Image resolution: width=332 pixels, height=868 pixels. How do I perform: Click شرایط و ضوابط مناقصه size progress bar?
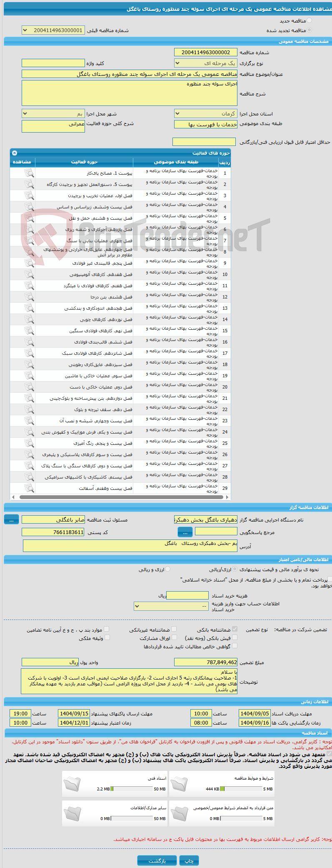[x=241, y=789]
